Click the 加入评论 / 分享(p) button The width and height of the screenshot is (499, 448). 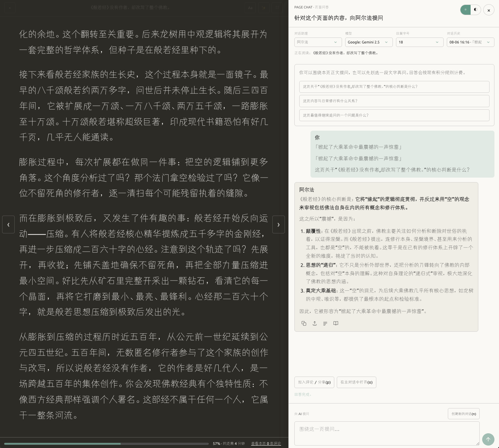(314, 382)
